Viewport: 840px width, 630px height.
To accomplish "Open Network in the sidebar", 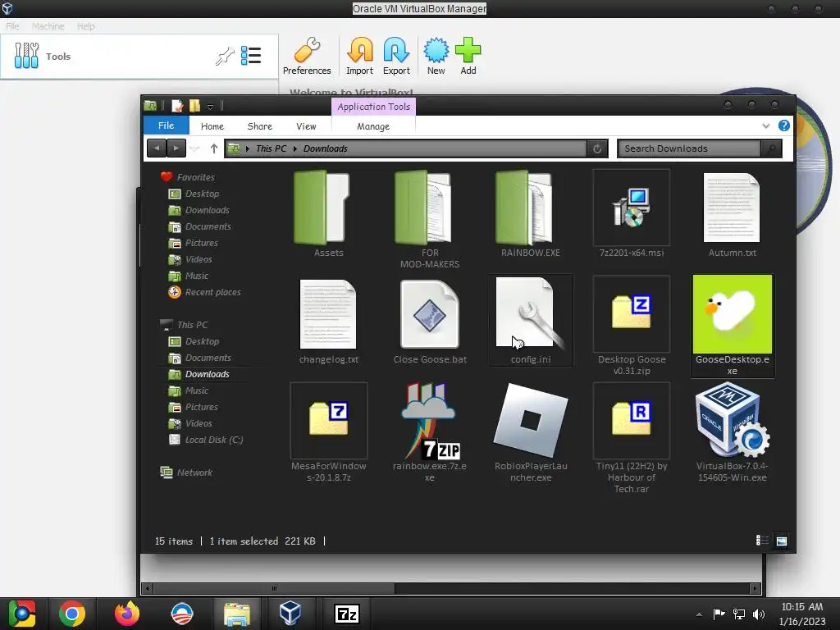I will [186, 472].
